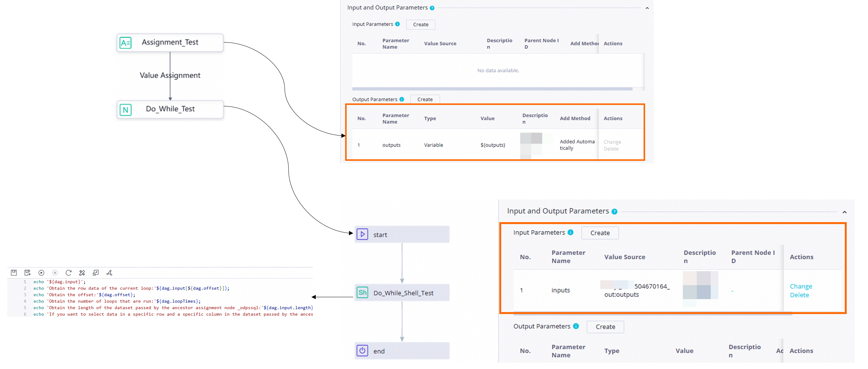Click the Sh icon of Do_While_Shell_Test

click(362, 292)
